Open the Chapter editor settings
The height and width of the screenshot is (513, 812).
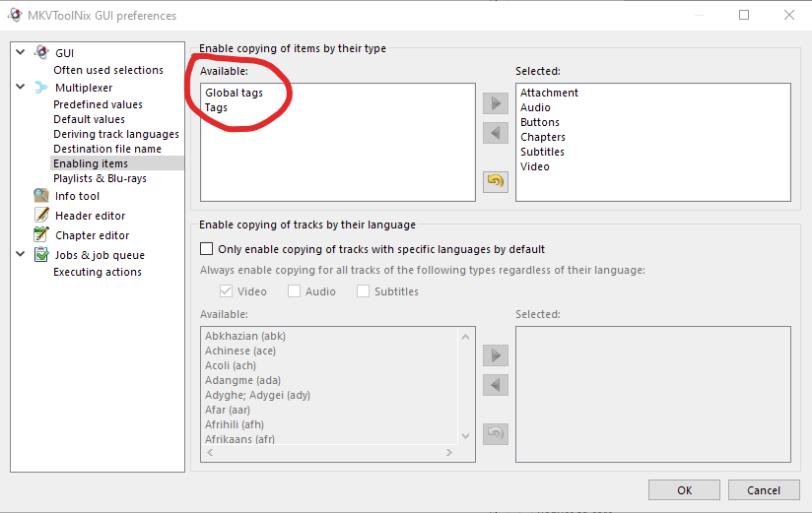point(93,235)
